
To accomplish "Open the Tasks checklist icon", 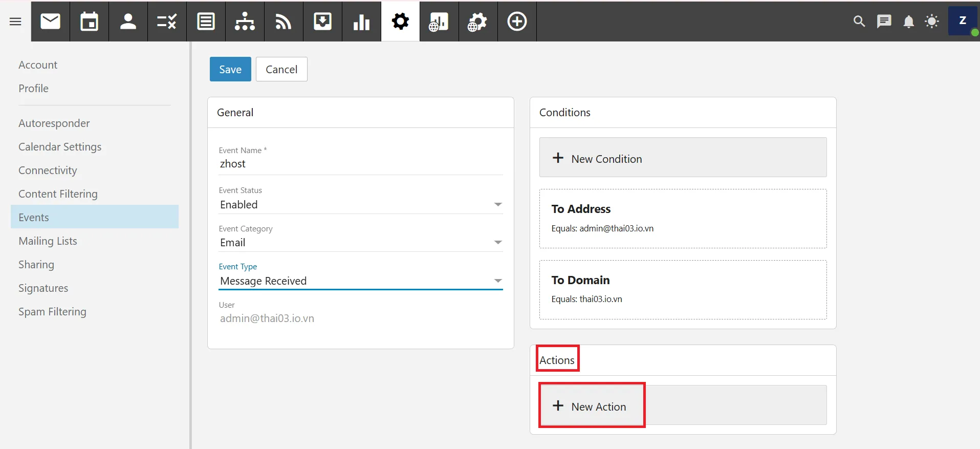I will [x=167, y=22].
